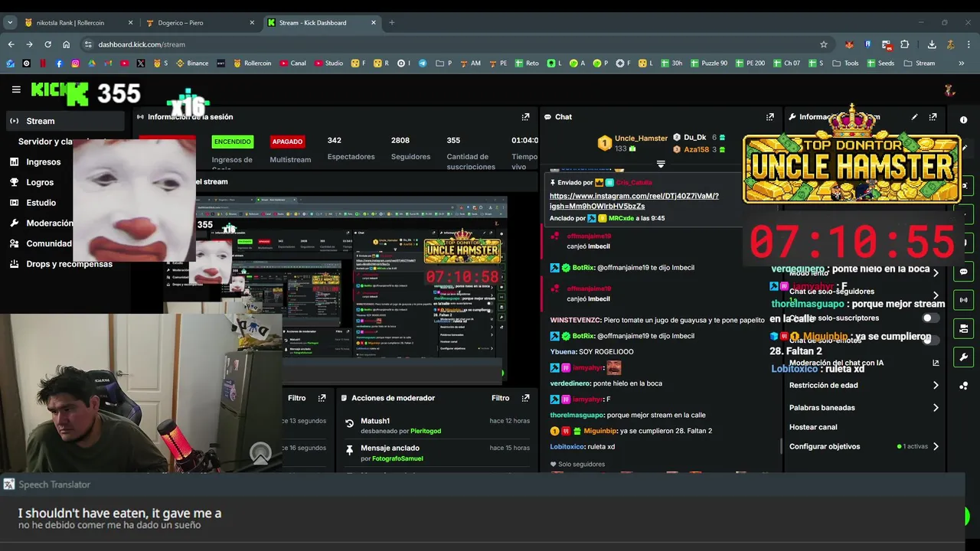980x551 pixels.
Task: Open Estudio in left sidebar
Action: click(41, 203)
